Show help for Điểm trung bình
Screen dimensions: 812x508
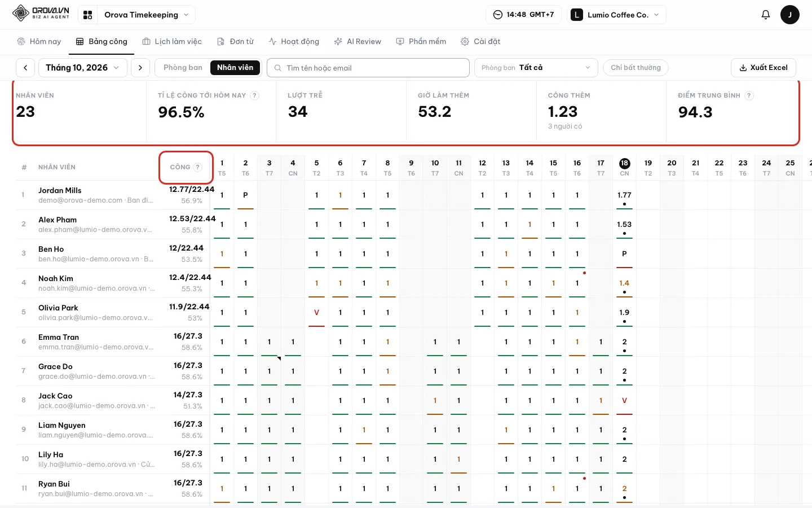pyautogui.click(x=749, y=95)
